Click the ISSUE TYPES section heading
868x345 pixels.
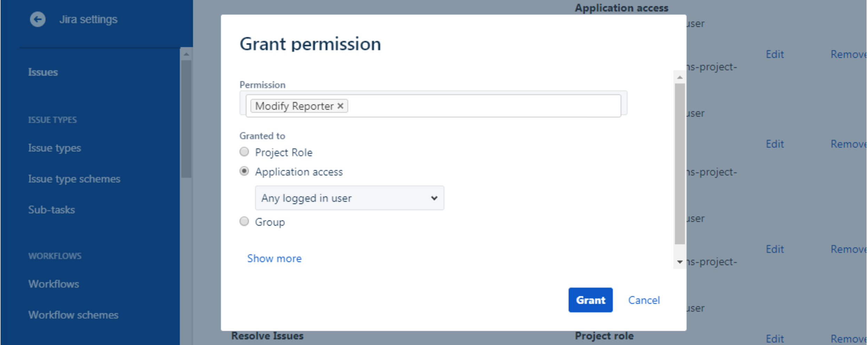(x=53, y=120)
